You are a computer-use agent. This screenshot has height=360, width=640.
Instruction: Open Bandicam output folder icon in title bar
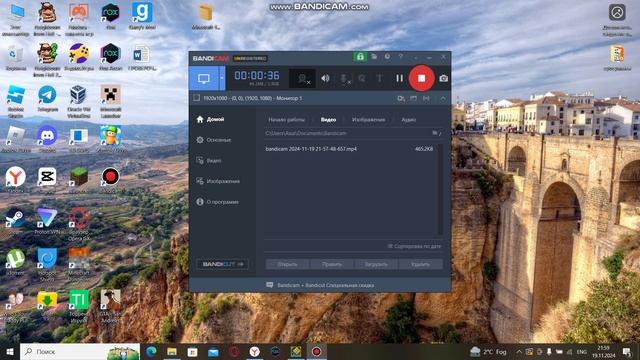(x=374, y=57)
